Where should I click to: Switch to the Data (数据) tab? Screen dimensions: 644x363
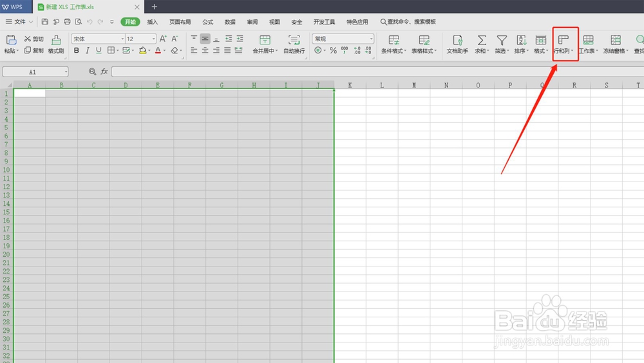(230, 22)
